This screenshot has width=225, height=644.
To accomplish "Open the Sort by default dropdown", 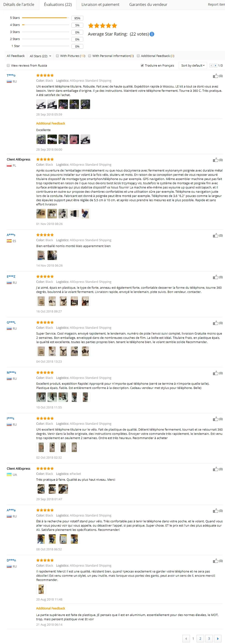I will click(193, 66).
